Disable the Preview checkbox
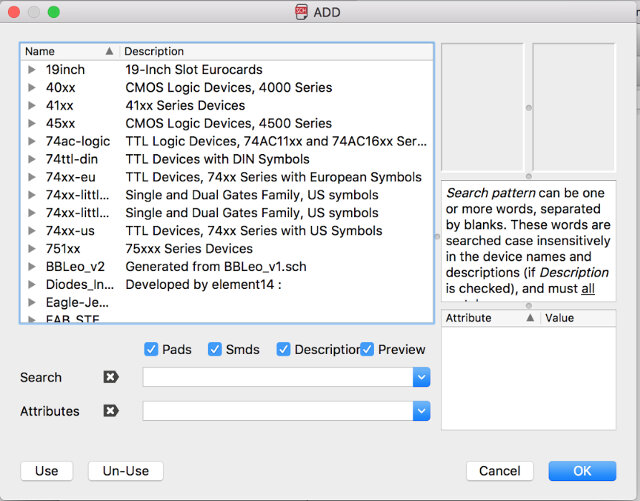Viewport: 640px width, 501px height. pyautogui.click(x=367, y=349)
